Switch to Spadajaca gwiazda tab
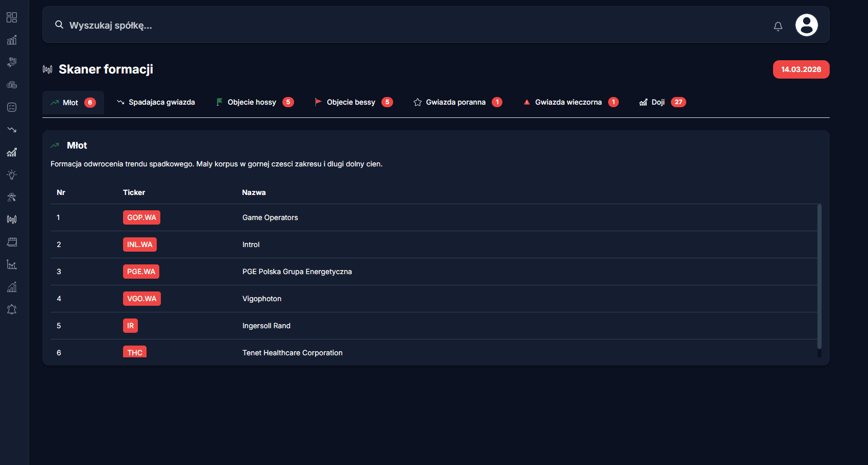This screenshot has height=465, width=868. 156,102
